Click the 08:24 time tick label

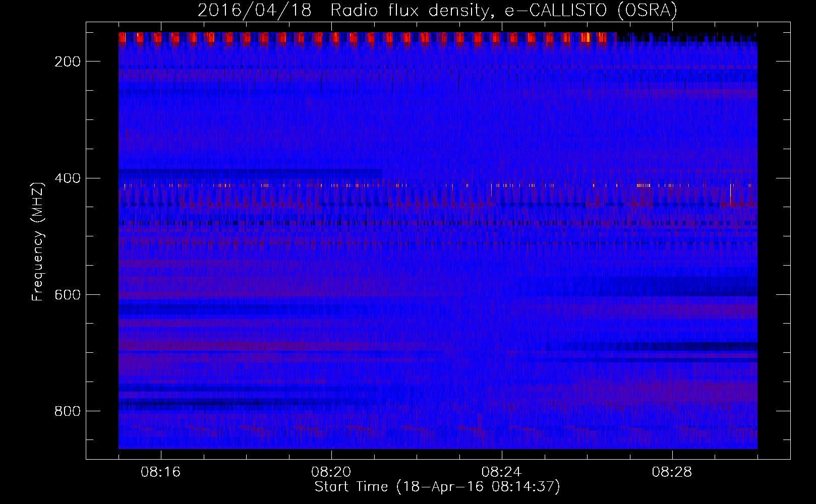pos(502,472)
